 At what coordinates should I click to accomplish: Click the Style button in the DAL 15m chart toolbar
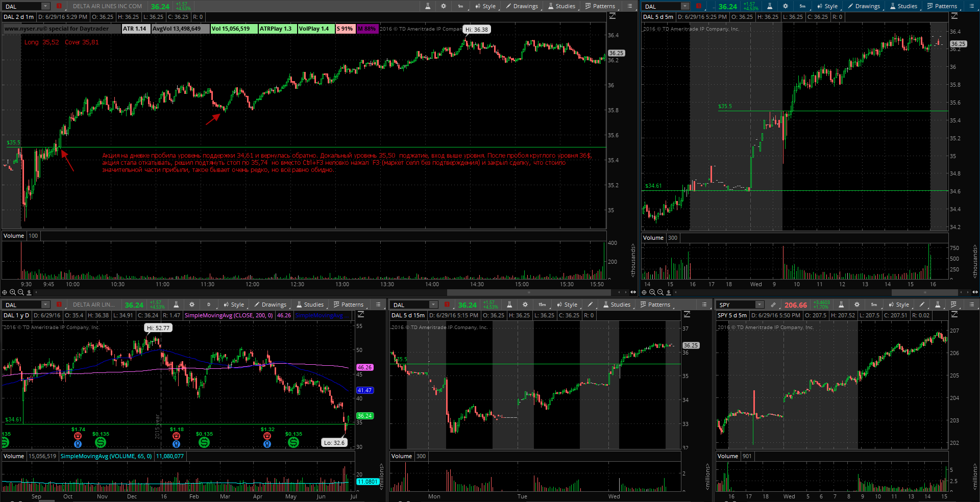point(567,305)
